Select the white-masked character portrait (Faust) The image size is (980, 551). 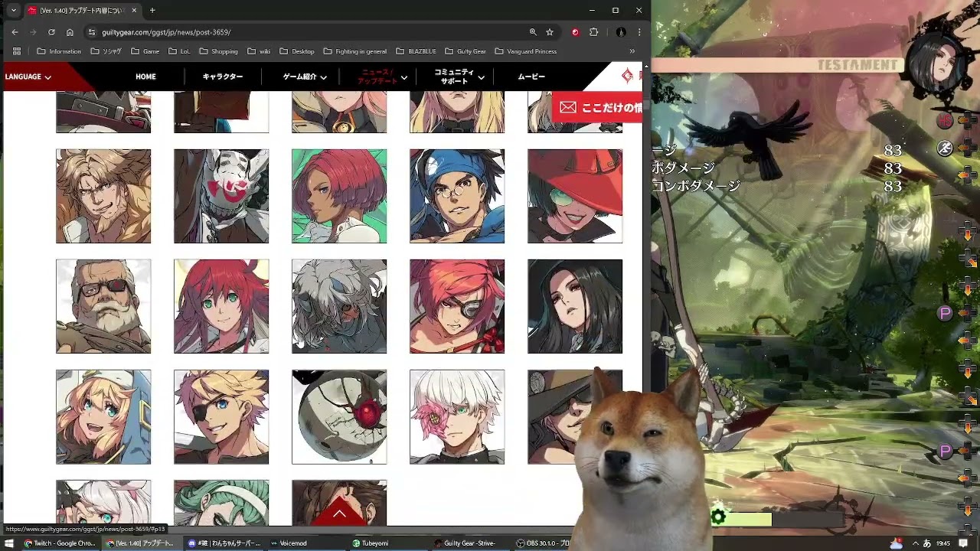[221, 196]
